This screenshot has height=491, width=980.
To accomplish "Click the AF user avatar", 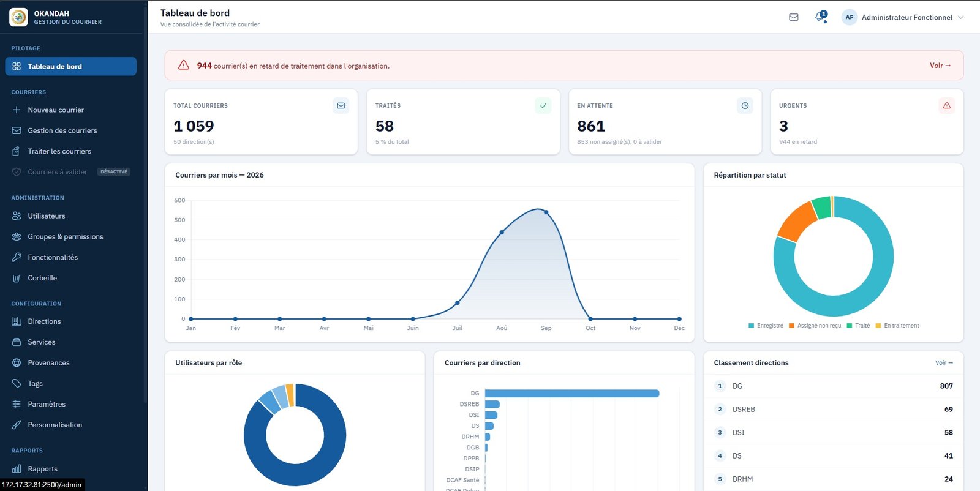I will click(x=849, y=17).
